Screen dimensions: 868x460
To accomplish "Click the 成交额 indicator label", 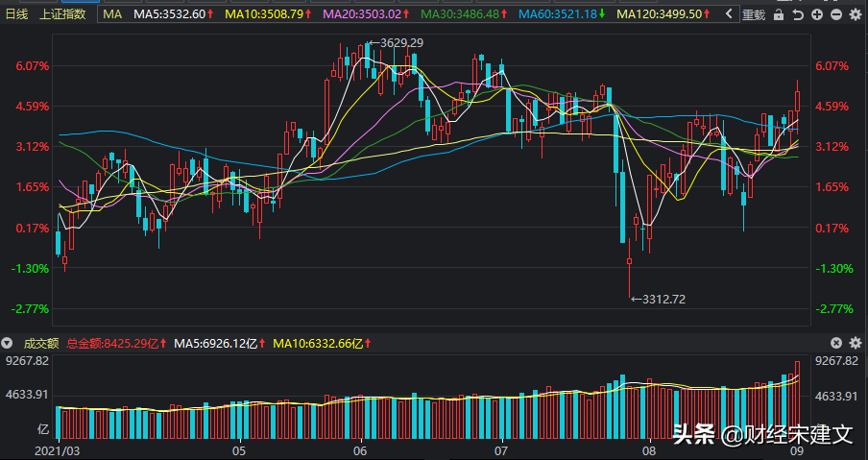I will [41, 343].
